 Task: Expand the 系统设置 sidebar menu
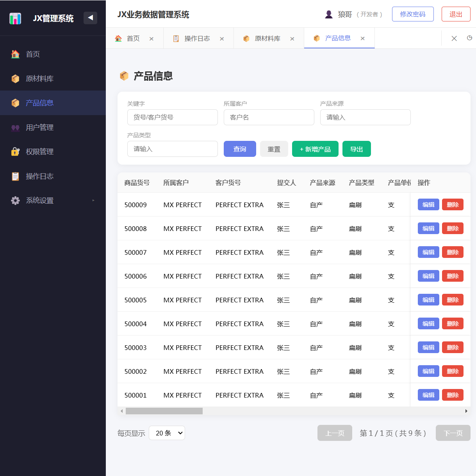pos(53,201)
